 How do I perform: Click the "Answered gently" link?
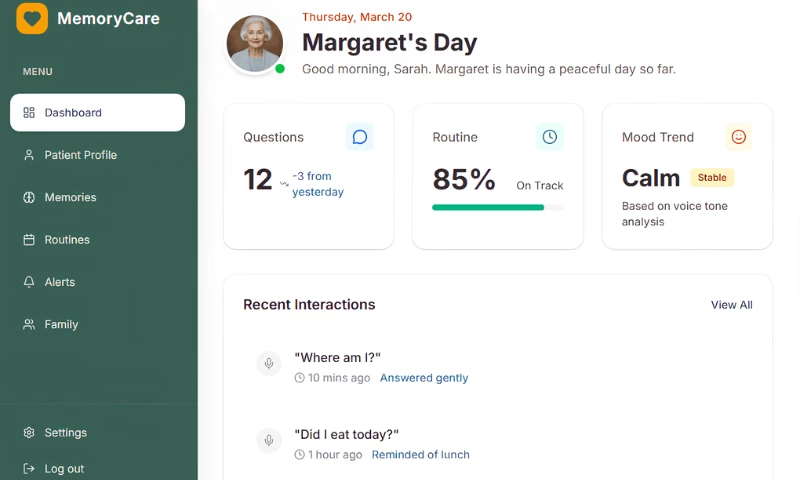click(x=424, y=378)
